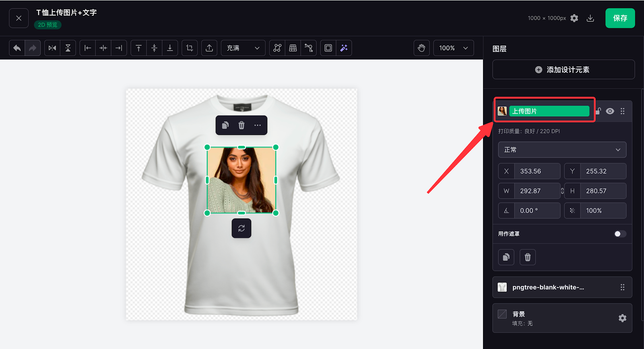The image size is (644, 349).
Task: Click the undo arrow in toolbar
Action: pyautogui.click(x=17, y=48)
